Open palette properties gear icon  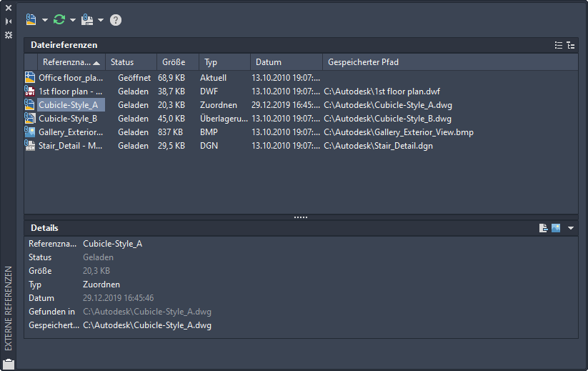[x=9, y=34]
